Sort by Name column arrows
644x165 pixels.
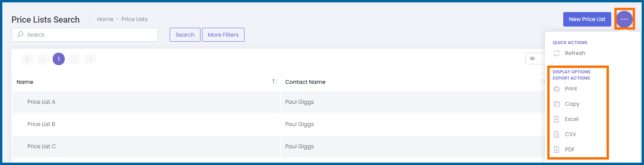(x=275, y=82)
